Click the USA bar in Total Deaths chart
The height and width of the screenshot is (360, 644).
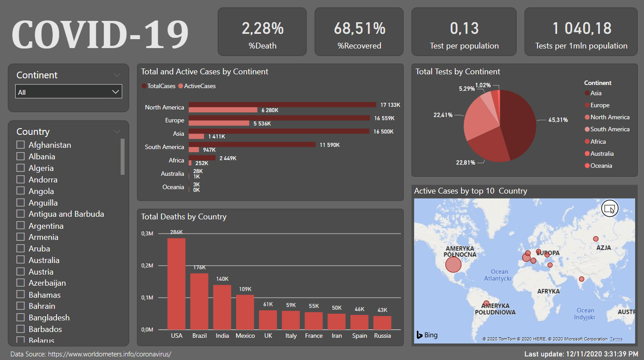click(x=176, y=284)
